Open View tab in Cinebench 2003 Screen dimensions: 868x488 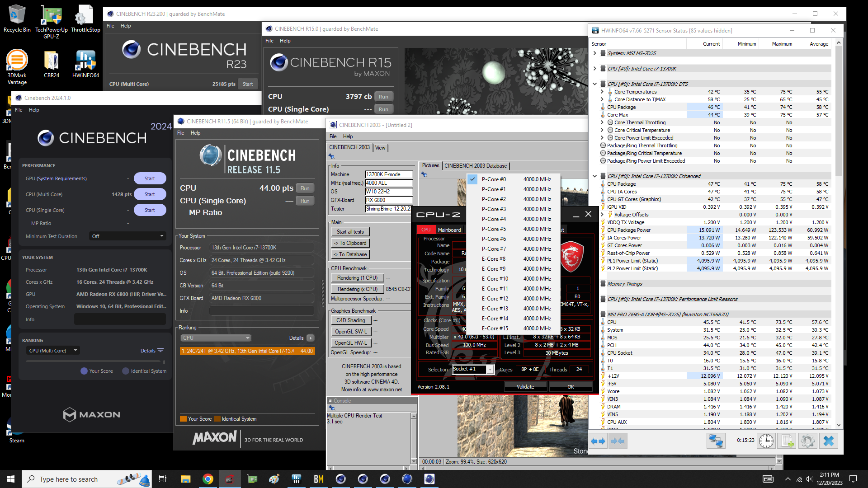(x=380, y=148)
